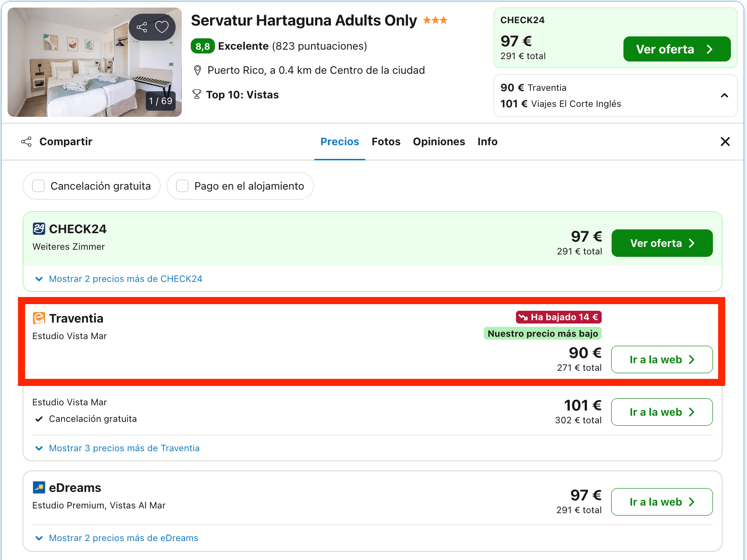Enable the Cancelación gratuita filter checkbox

click(38, 186)
